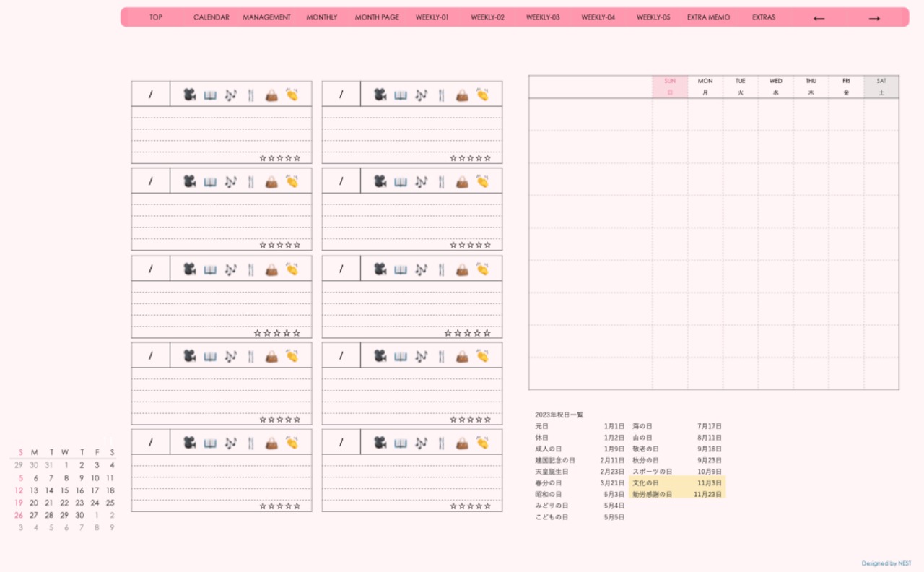Rate the top-left entry with the fifth star
The height and width of the screenshot is (572, 924).
click(297, 158)
